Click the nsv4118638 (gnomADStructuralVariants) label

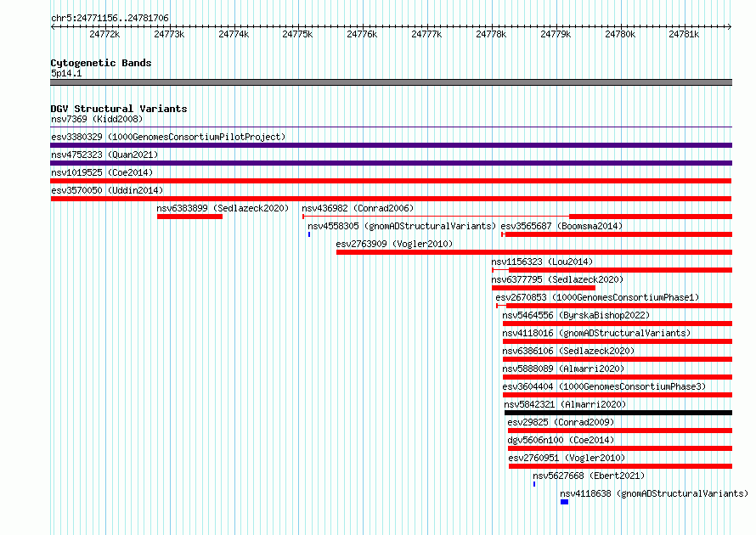654,493
